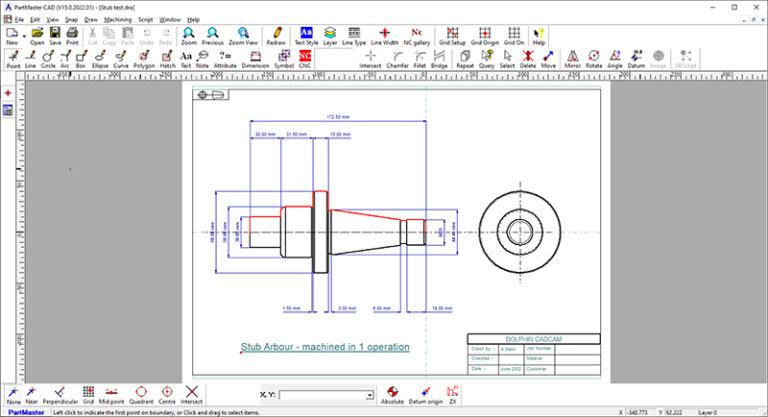768x417 pixels.
Task: Select the Line drawing tool
Action: [30, 59]
